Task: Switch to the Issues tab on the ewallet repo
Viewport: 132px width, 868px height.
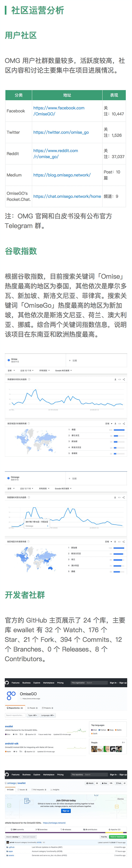Action: 23,789
